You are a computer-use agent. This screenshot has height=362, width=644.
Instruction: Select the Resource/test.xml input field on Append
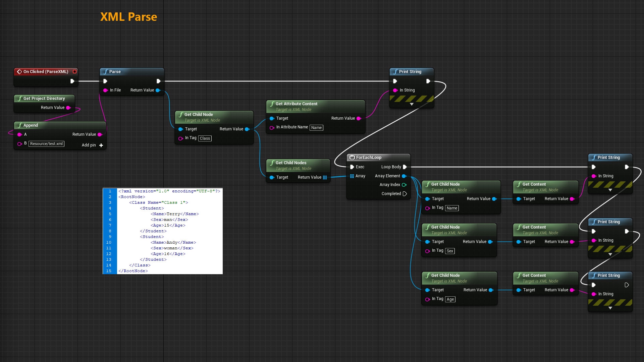point(46,144)
